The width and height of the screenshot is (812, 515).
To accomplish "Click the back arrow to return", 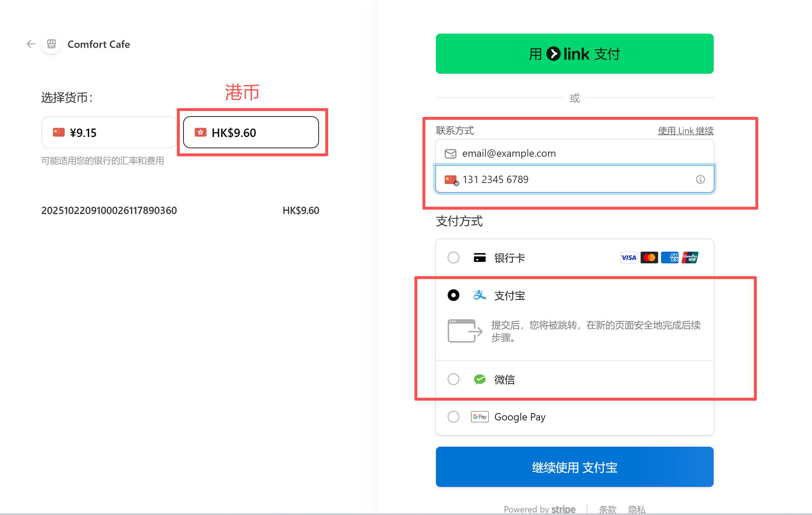I will point(31,44).
